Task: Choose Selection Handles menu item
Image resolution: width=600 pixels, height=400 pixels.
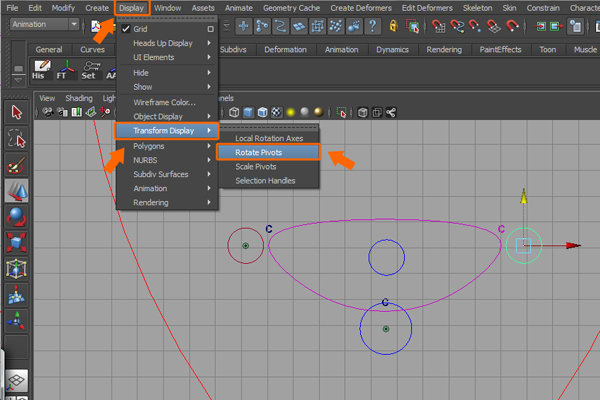Action: coord(269,181)
